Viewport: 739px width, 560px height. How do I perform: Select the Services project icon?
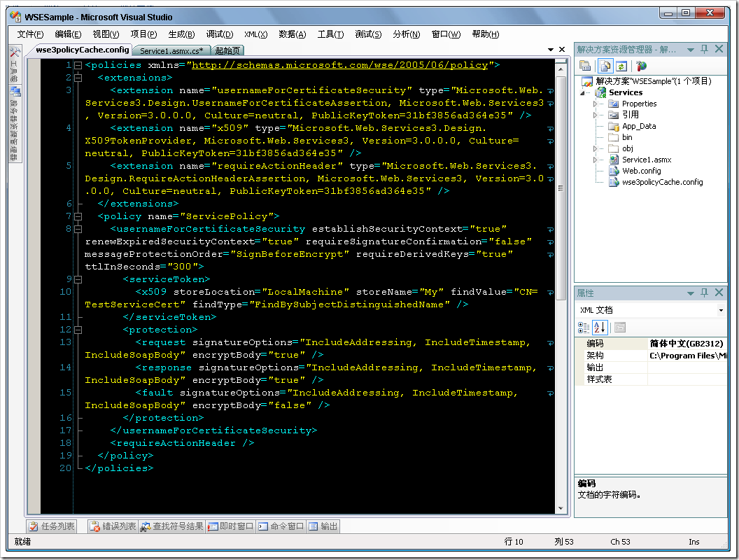tap(600, 92)
